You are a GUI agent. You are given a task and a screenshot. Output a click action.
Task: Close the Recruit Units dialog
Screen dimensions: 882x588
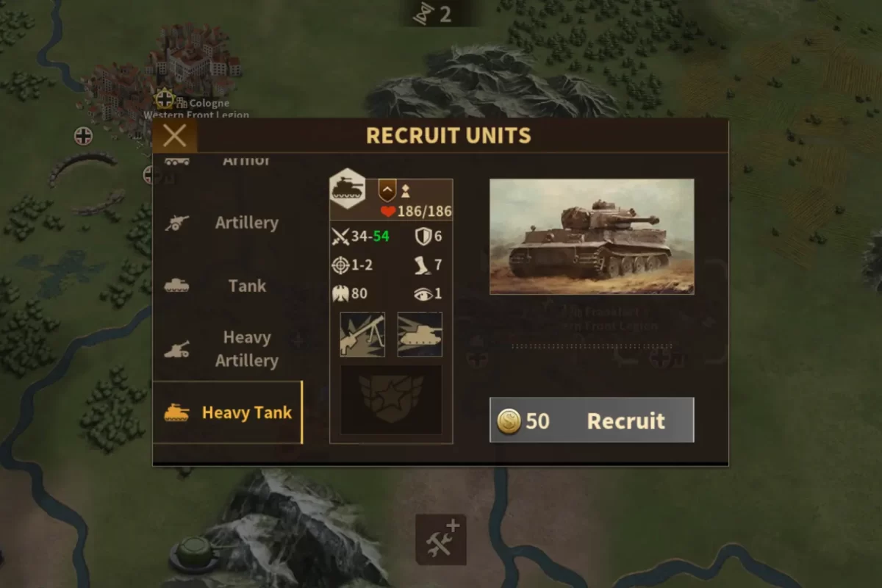point(175,136)
